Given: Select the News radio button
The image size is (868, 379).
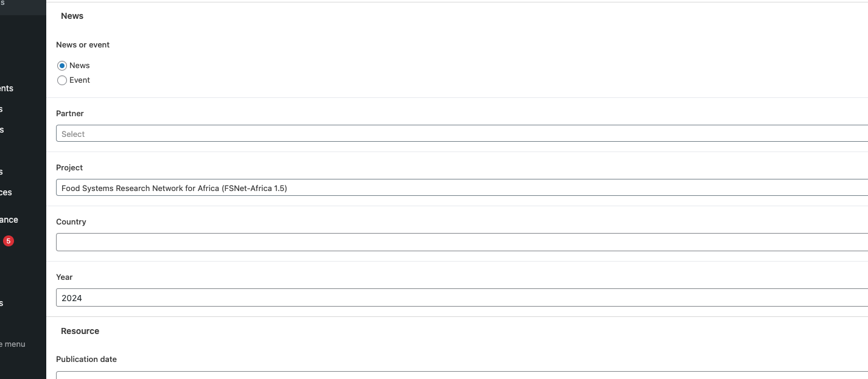Looking at the screenshot, I should click(x=62, y=66).
